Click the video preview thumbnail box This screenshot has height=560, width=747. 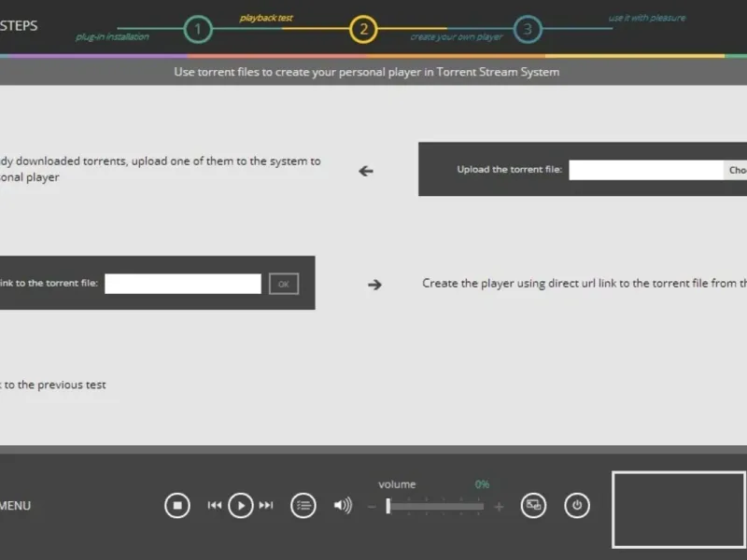679,510
